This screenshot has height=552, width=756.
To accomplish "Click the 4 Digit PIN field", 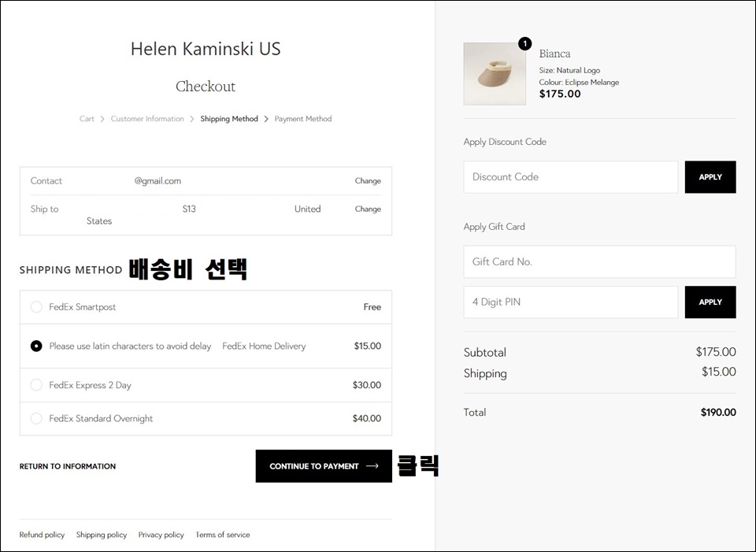I will [x=570, y=302].
